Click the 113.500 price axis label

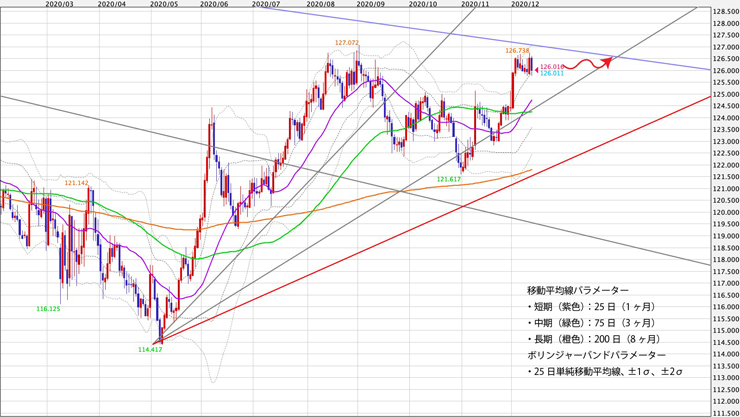tap(727, 366)
